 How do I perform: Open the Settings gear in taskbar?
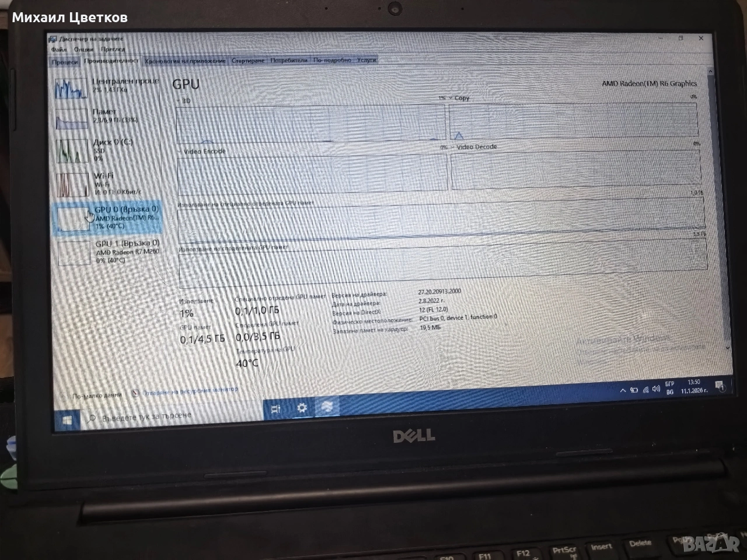pyautogui.click(x=302, y=408)
